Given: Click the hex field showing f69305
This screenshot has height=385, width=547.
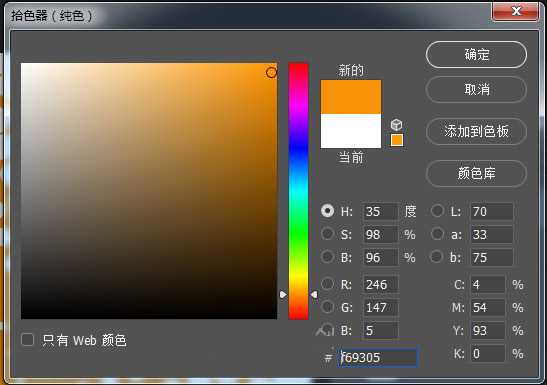Looking at the screenshot, I should tap(377, 357).
